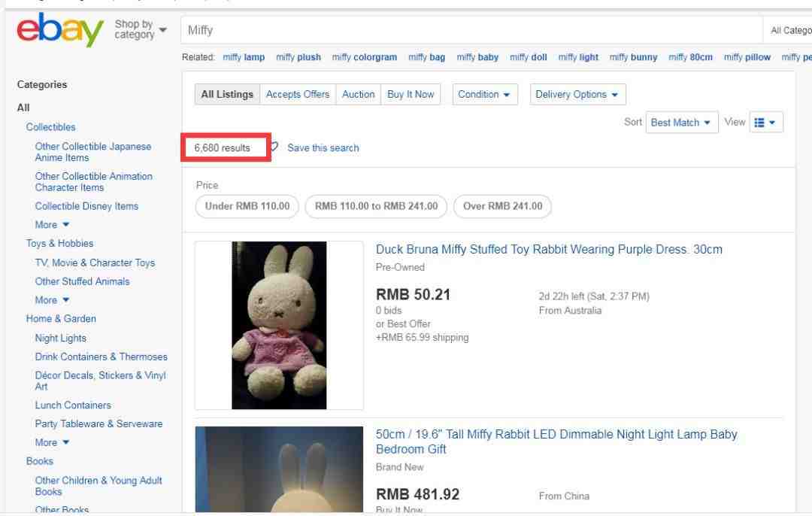Expand More under Home & Garden
The height and width of the screenshot is (516, 812).
[52, 442]
